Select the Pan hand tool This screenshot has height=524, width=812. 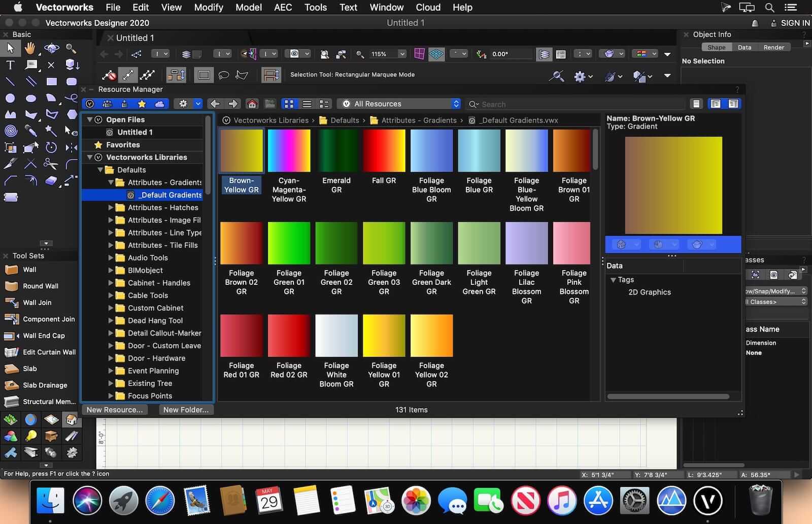click(x=30, y=48)
